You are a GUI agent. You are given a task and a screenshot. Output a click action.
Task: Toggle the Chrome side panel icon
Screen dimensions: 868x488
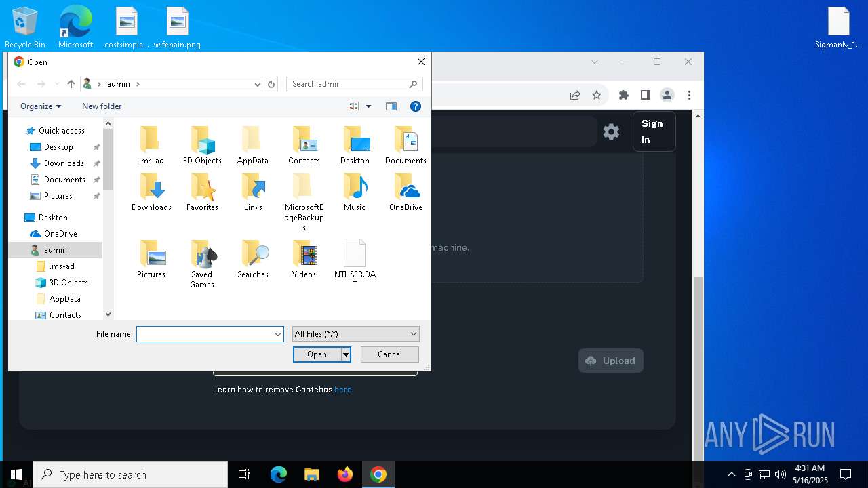(646, 96)
